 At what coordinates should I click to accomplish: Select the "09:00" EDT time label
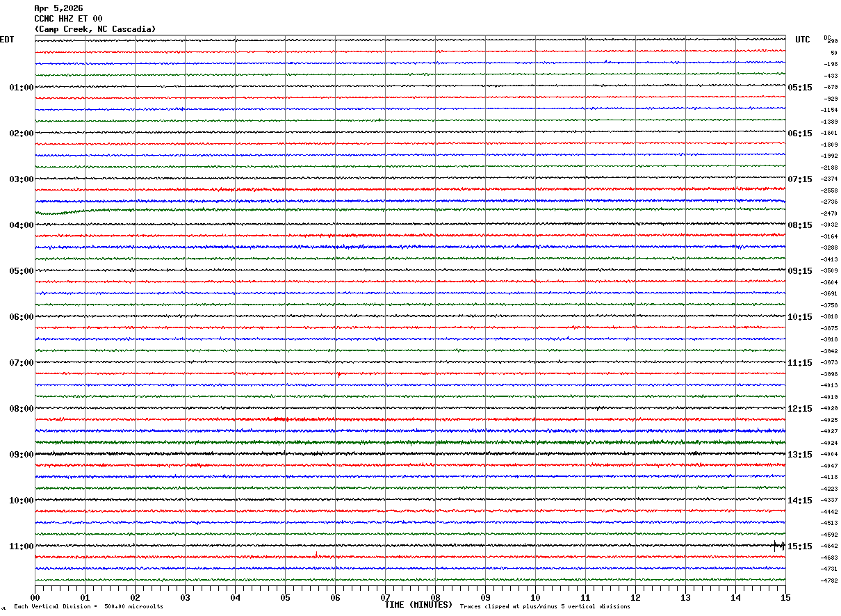coord(22,455)
